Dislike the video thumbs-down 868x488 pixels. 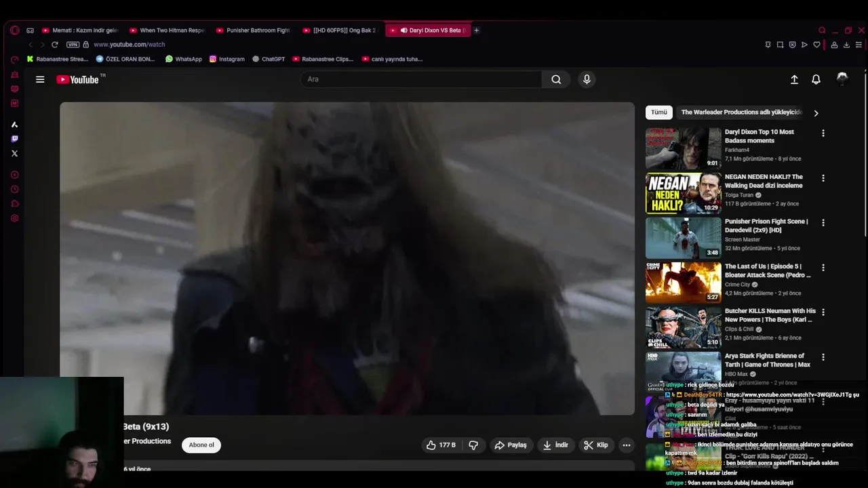coord(473,445)
